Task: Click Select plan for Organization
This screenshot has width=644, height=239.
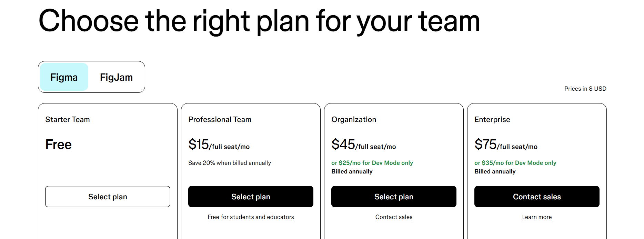Action: (x=394, y=197)
